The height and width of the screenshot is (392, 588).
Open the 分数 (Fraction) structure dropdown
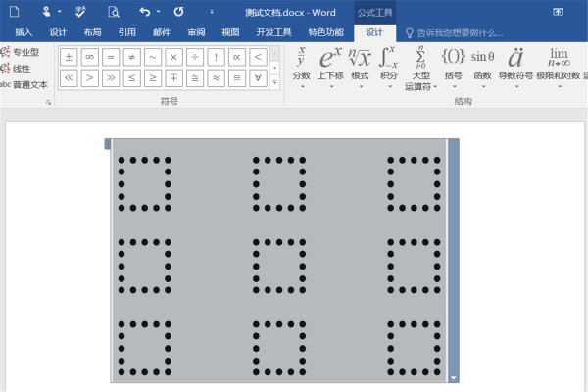(302, 67)
